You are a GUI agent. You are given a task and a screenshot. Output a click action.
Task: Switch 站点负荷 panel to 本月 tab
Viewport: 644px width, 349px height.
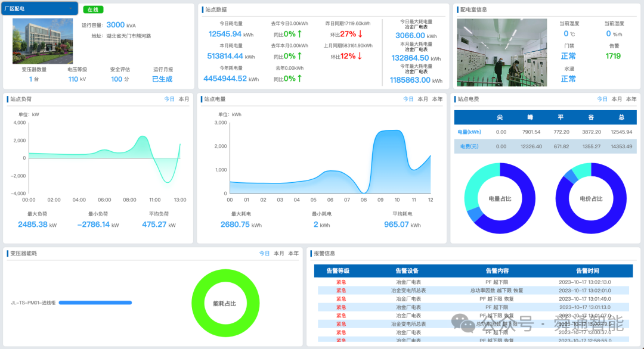click(x=184, y=99)
